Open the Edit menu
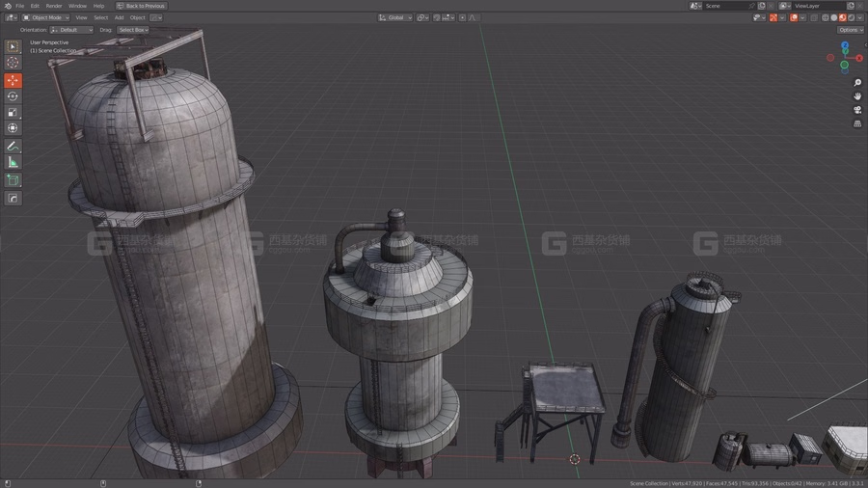The image size is (868, 488). 35,6
